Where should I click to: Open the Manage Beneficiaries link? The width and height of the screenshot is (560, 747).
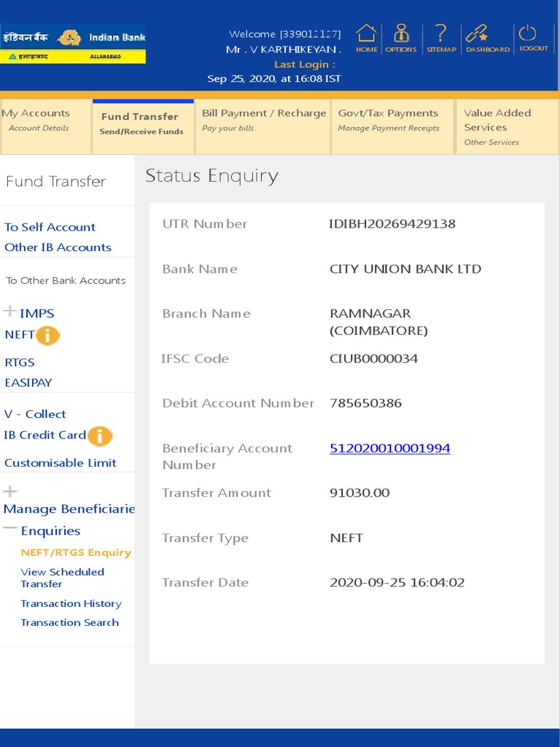[69, 509]
